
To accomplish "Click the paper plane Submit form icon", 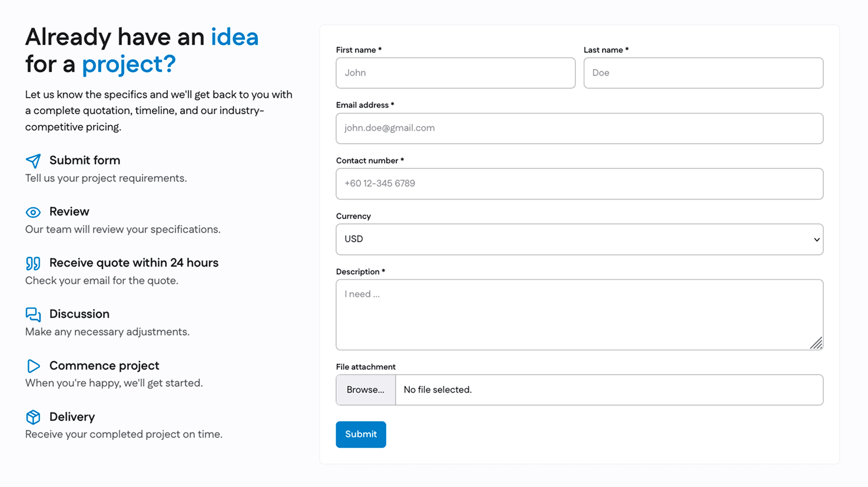I will pyautogui.click(x=34, y=161).
